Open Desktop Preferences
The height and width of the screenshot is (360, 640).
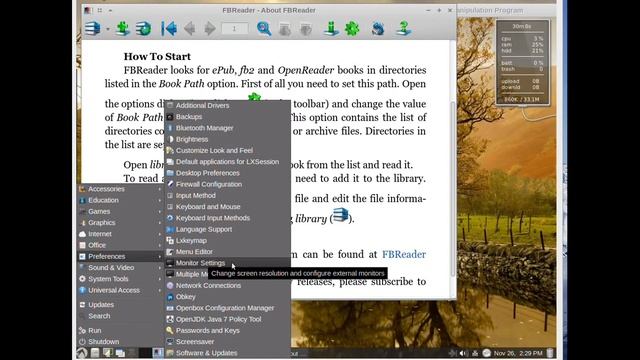point(228,173)
